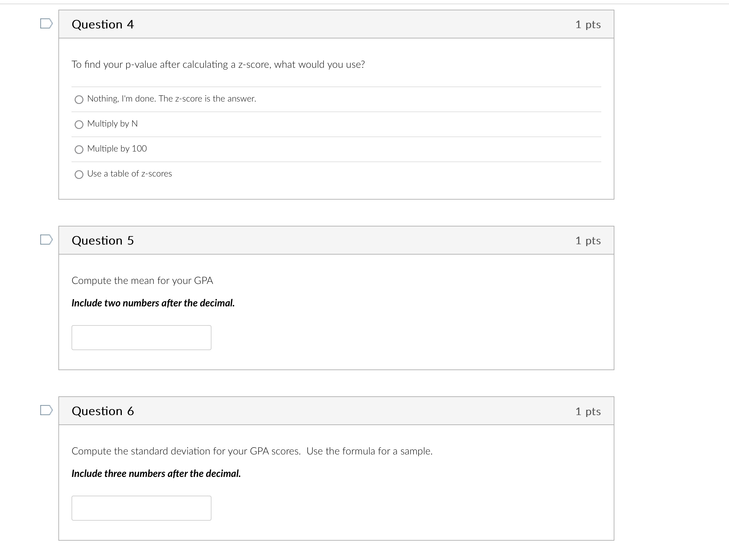The image size is (729, 560).
Task: Click the 'Use a table of z-scores' label
Action: [x=129, y=174]
